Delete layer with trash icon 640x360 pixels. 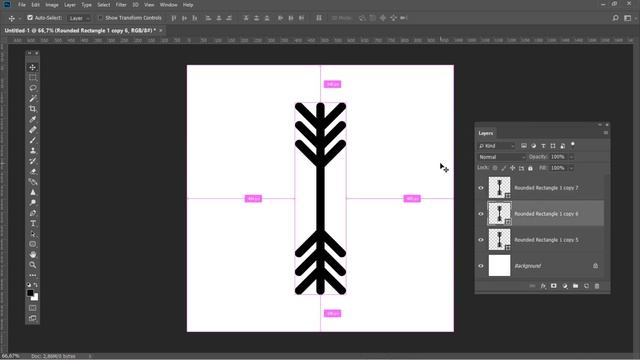(597, 286)
